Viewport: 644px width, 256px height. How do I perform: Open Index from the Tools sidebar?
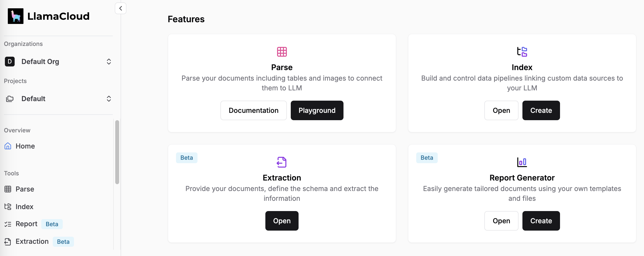[x=24, y=207]
